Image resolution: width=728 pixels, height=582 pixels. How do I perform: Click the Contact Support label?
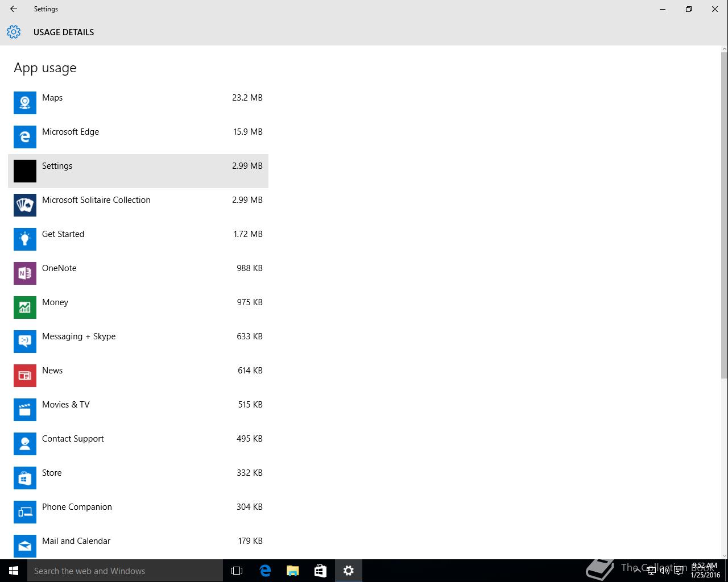click(x=73, y=439)
